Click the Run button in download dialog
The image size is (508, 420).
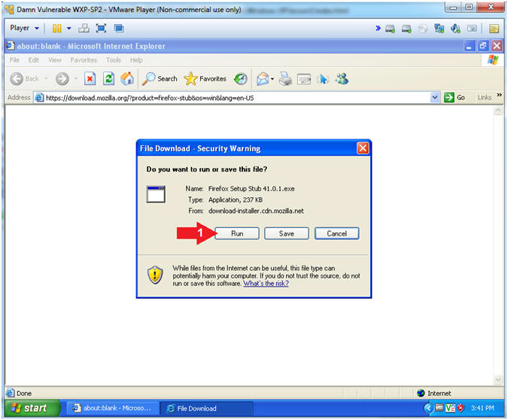click(237, 233)
